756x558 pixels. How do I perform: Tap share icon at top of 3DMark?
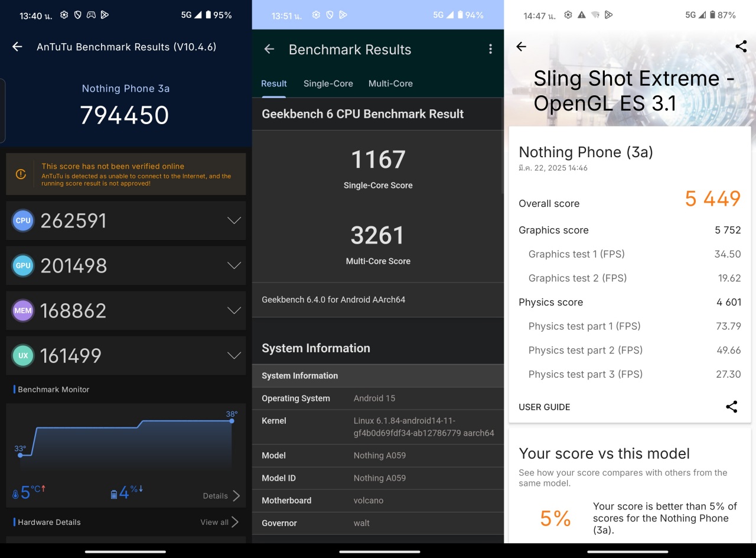click(741, 47)
